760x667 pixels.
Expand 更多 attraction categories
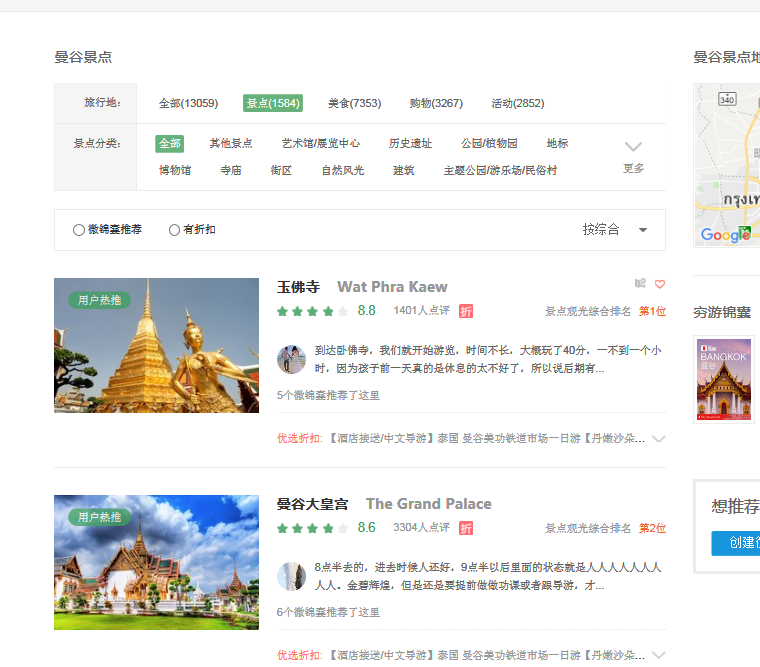point(633,155)
